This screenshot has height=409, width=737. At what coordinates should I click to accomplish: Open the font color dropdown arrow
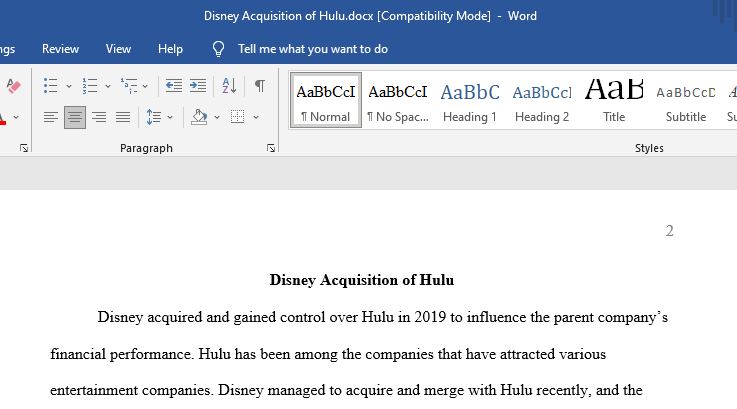16,117
